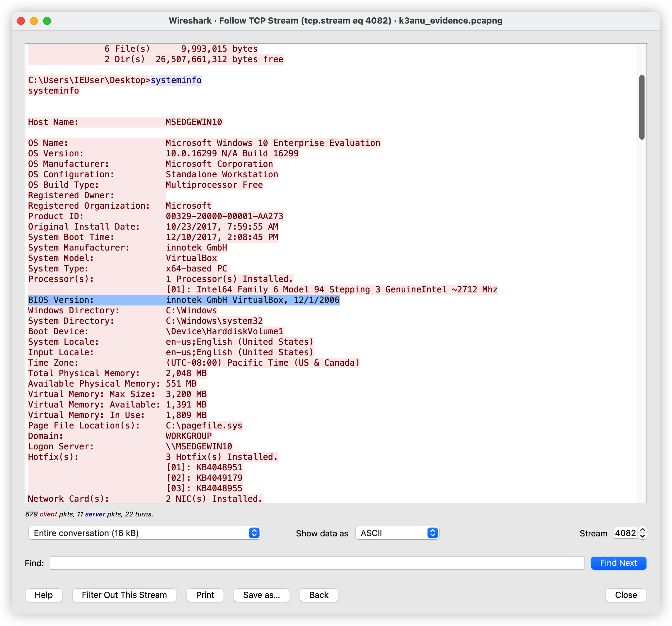Minimize the window with the yellow button
The width and height of the screenshot is (672, 626).
[34, 21]
